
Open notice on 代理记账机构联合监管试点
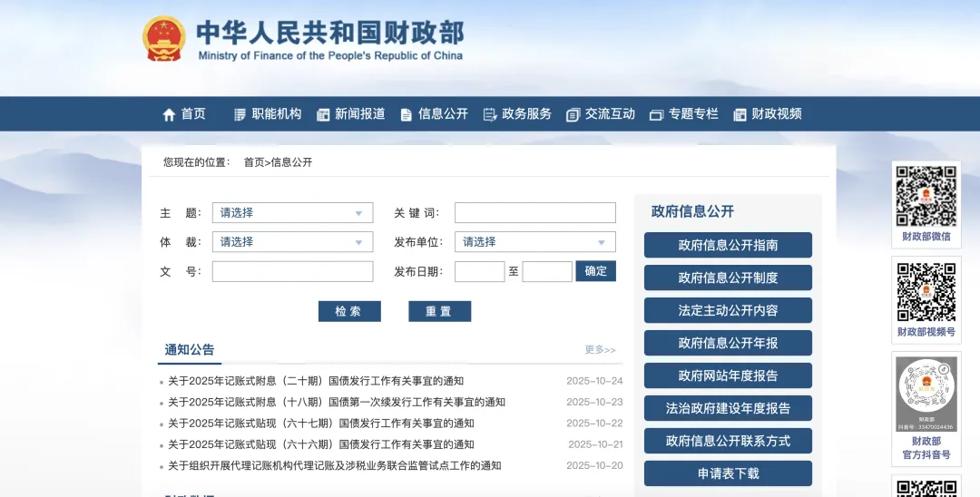pos(334,466)
